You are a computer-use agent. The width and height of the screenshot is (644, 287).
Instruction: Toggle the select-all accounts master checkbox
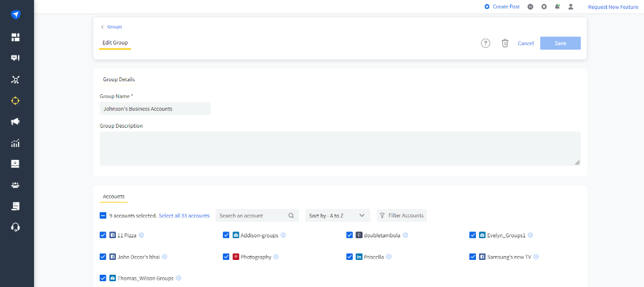(x=103, y=215)
